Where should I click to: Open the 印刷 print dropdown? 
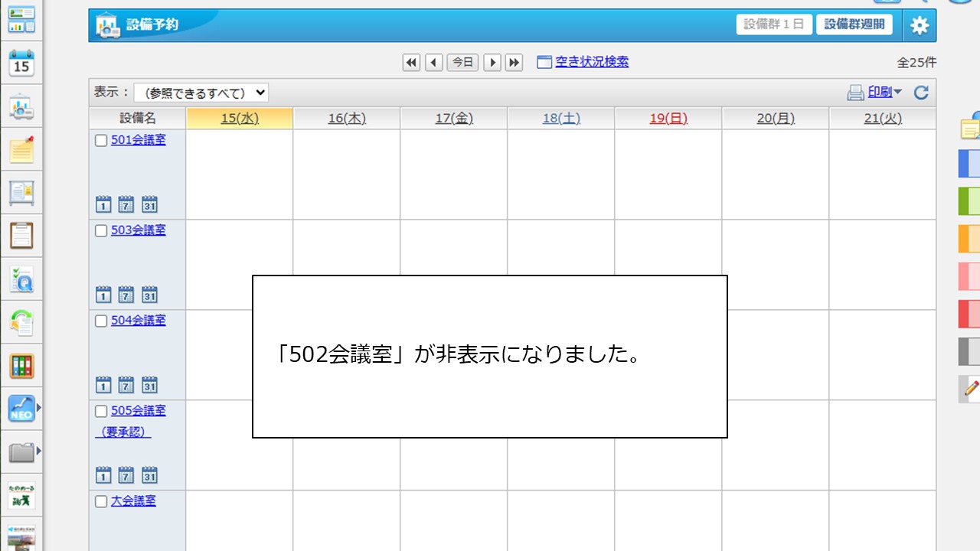click(x=882, y=92)
